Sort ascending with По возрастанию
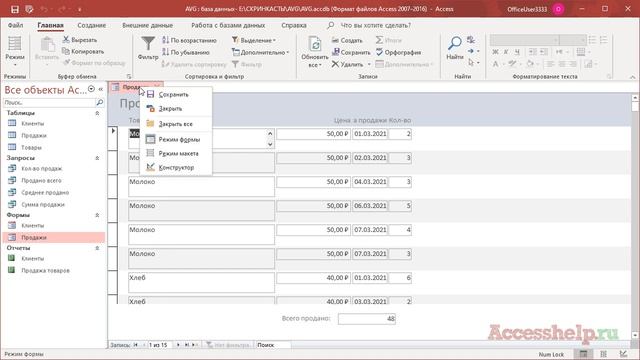 [x=189, y=40]
